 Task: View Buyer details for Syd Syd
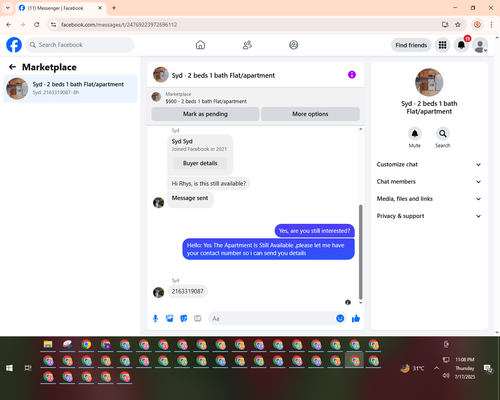[200, 163]
